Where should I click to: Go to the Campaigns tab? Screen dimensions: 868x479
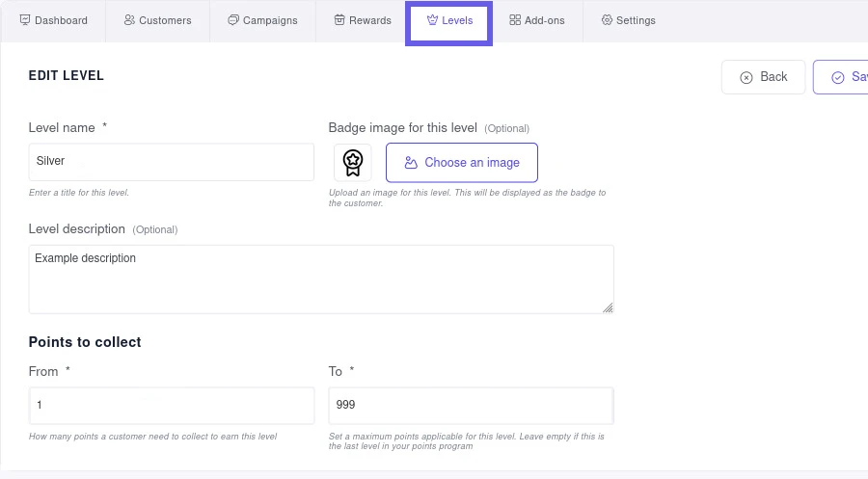(x=262, y=20)
